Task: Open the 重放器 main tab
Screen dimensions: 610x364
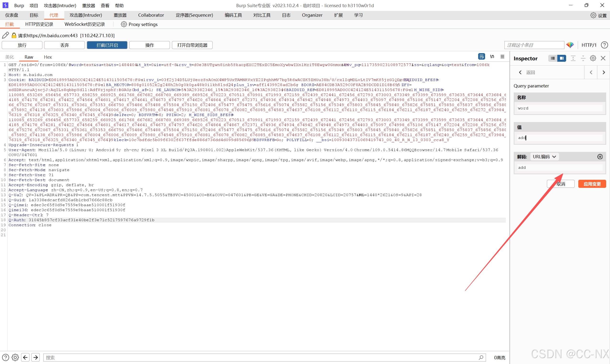Action: coord(120,15)
